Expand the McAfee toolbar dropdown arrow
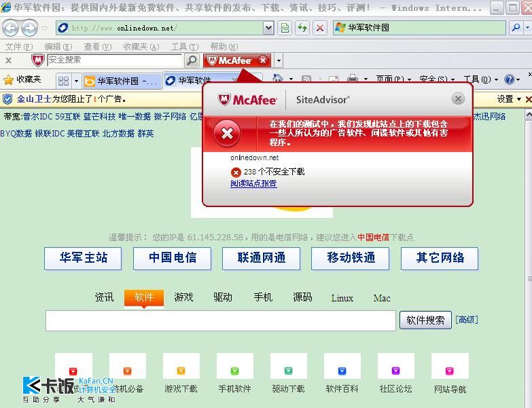 (x=279, y=61)
